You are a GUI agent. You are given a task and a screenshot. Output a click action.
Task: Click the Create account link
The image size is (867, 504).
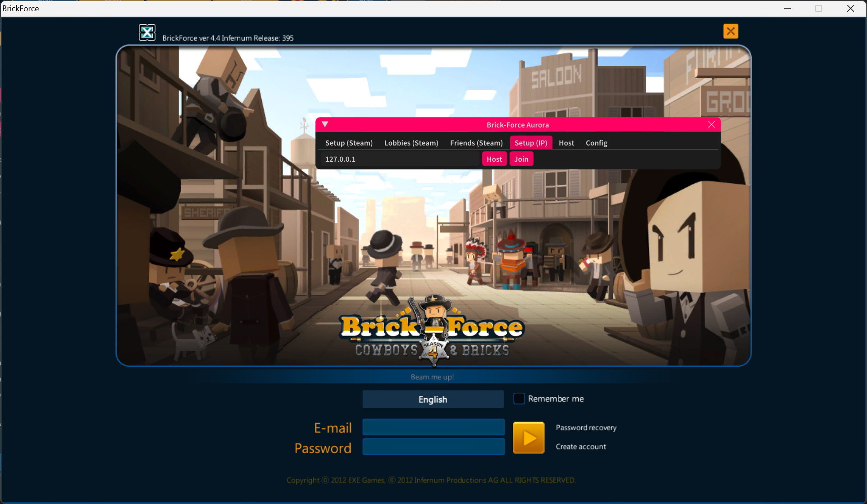580,446
